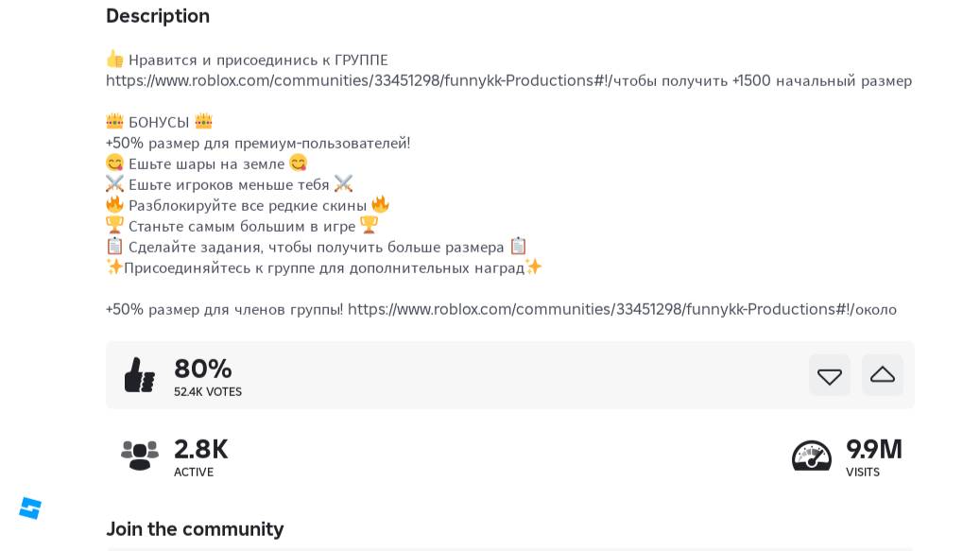Click the thumbs-up emoji before Нравится
Screen dimensions: 980x551
pyautogui.click(x=114, y=60)
